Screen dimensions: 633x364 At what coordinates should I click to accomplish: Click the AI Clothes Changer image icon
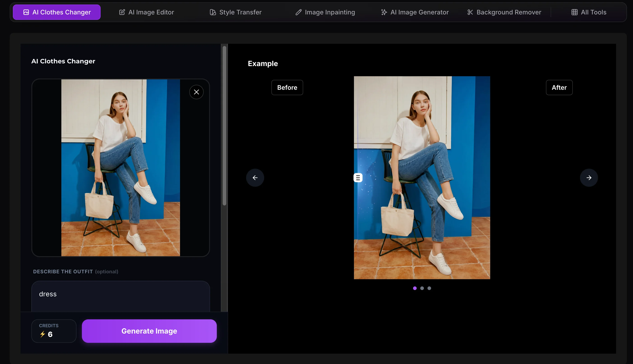tap(26, 12)
